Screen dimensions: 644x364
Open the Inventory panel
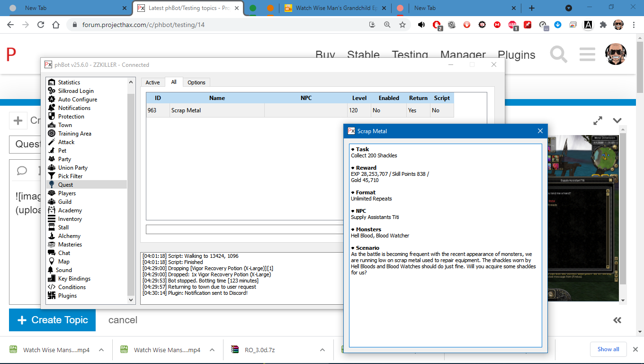(x=70, y=219)
